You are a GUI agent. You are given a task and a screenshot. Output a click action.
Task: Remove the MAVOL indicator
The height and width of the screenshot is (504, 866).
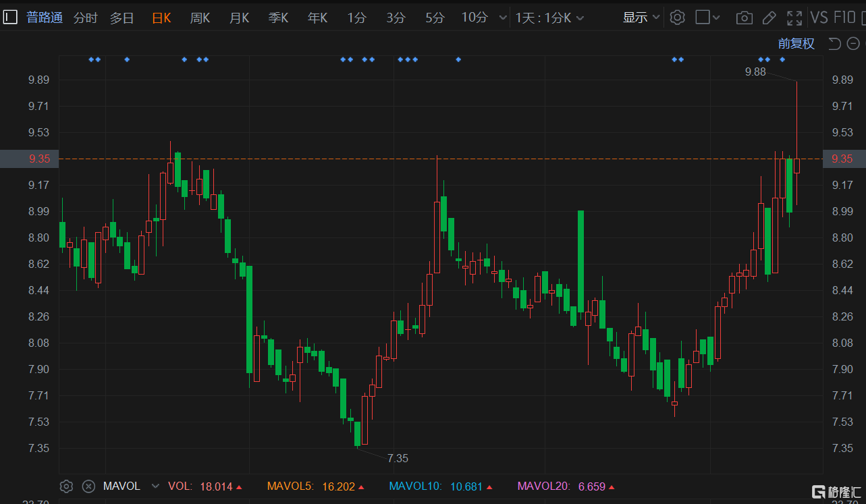[88, 486]
